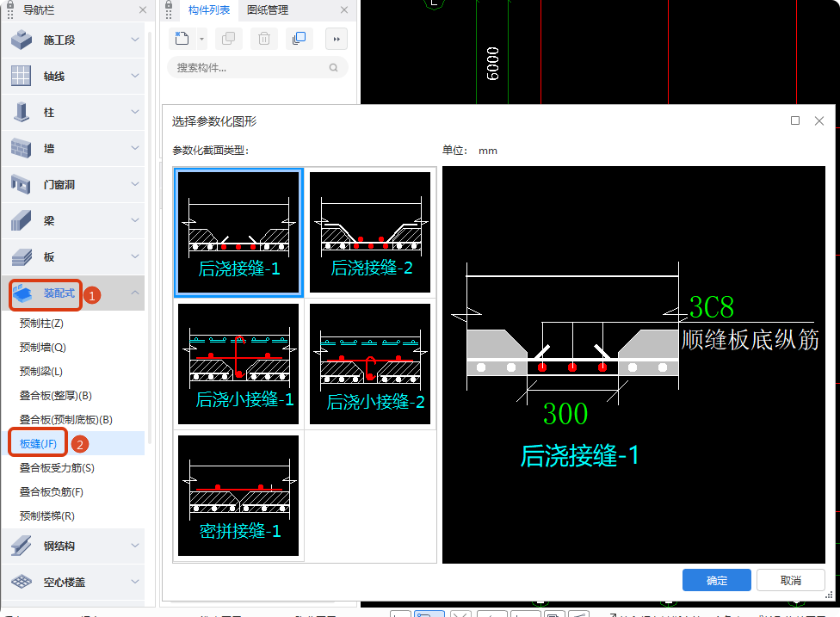Screen dimensions: 840x617
Task: Select the 后浇接缝-2 thumbnail
Action: coord(370,232)
